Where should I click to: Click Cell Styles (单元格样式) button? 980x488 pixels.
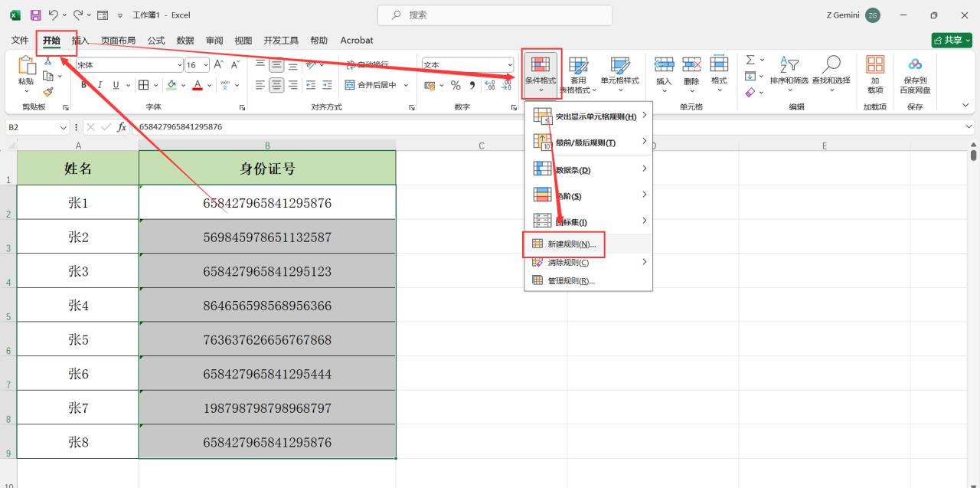tap(619, 74)
